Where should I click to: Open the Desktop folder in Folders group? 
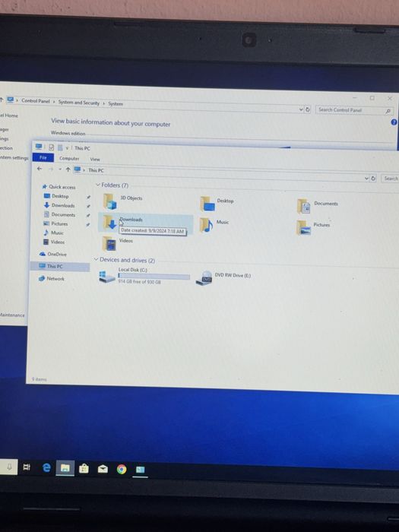pyautogui.click(x=217, y=204)
